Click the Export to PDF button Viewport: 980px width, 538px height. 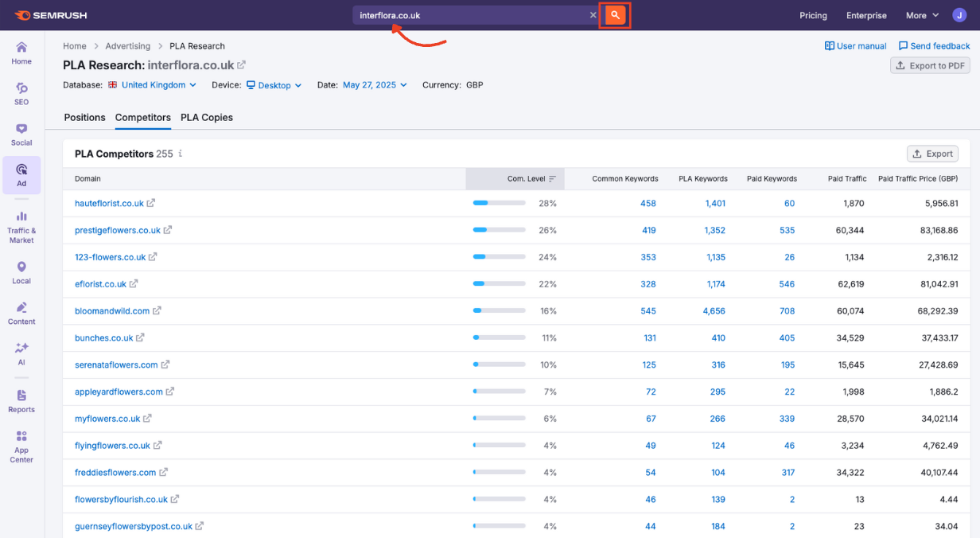click(929, 65)
